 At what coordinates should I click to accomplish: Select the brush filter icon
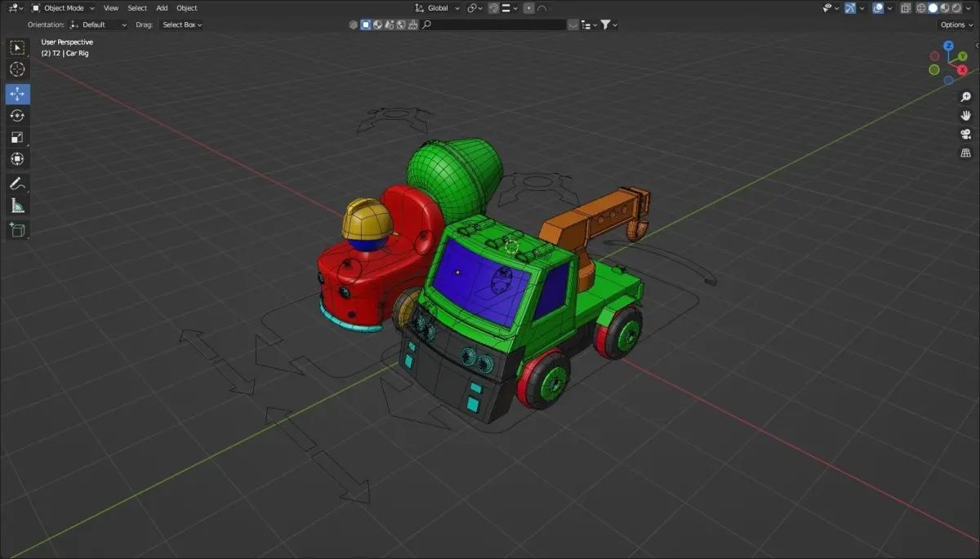[x=412, y=24]
